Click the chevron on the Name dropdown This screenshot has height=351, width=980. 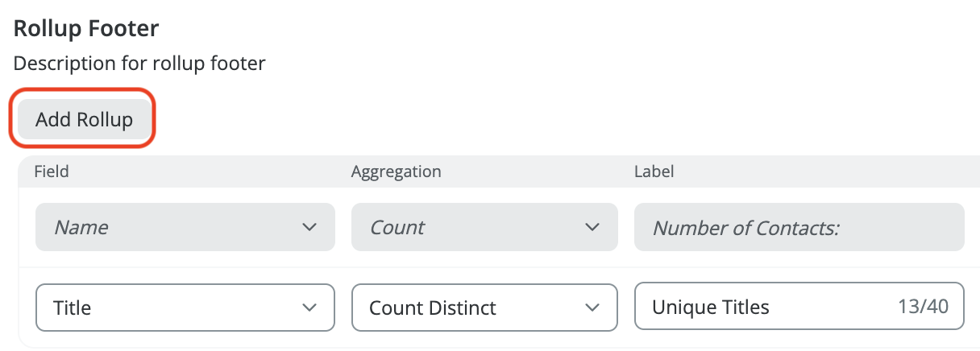coord(308,228)
